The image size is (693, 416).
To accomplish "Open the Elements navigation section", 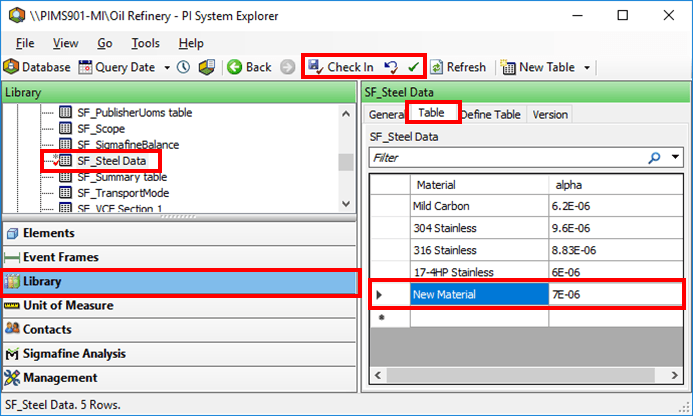I will click(179, 233).
